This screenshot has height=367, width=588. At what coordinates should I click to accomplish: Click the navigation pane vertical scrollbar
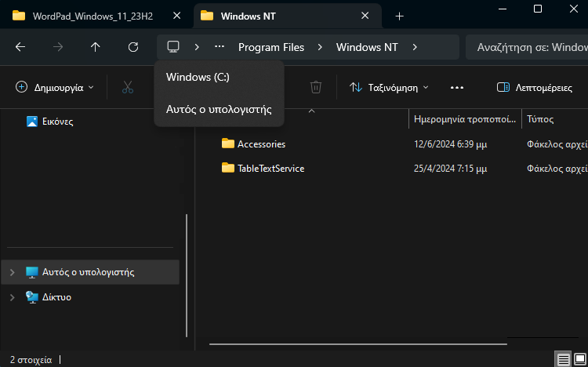coord(187,276)
